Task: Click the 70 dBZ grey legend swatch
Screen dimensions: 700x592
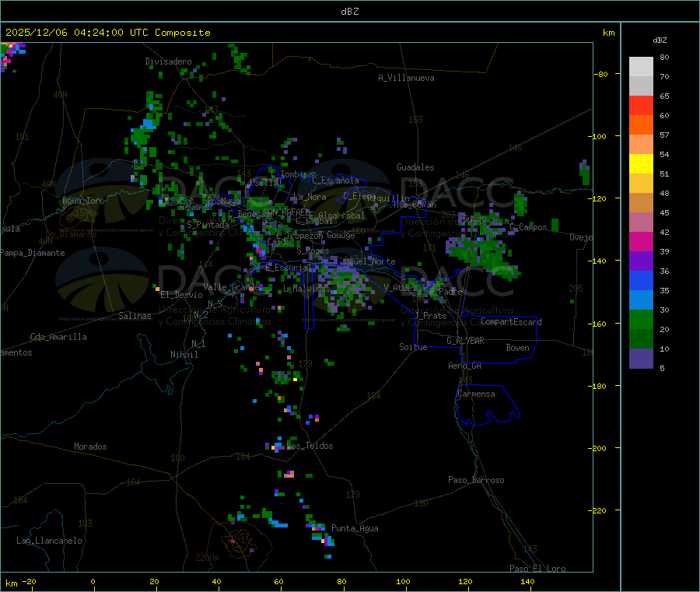Action: pos(641,67)
